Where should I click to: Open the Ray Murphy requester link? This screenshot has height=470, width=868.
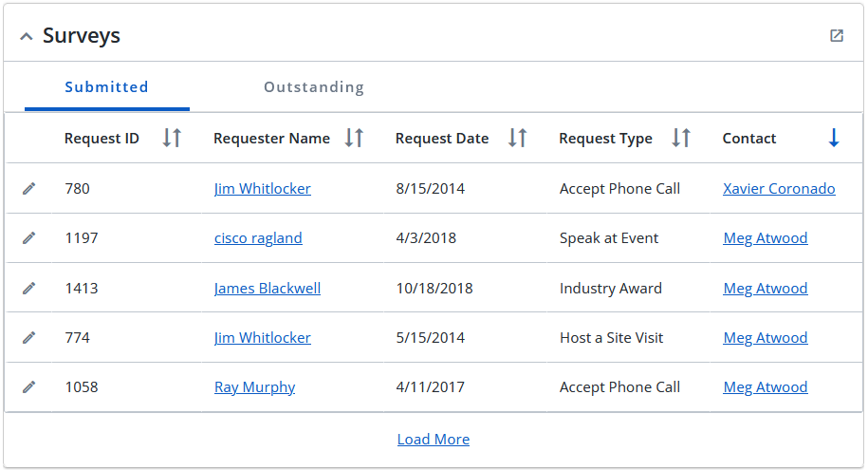(254, 386)
